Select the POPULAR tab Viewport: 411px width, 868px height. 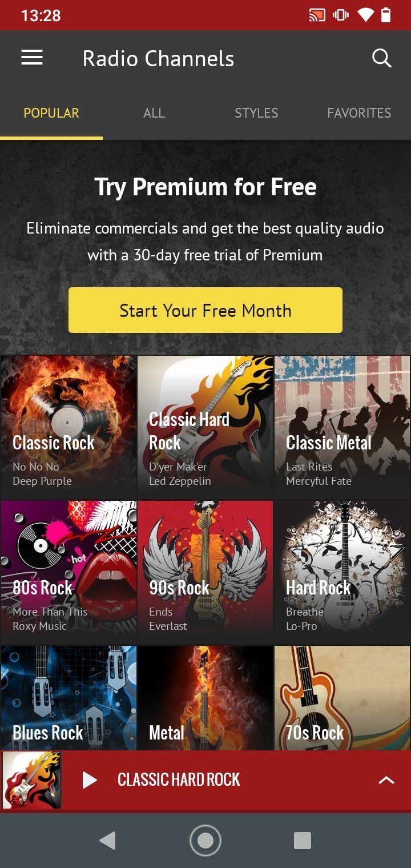click(51, 113)
